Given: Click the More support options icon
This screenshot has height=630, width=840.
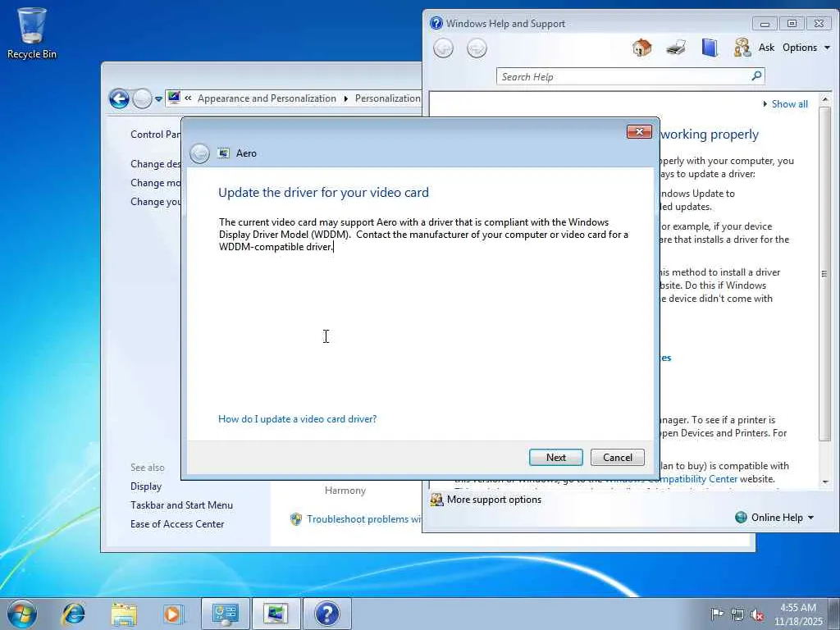Looking at the screenshot, I should tap(436, 500).
